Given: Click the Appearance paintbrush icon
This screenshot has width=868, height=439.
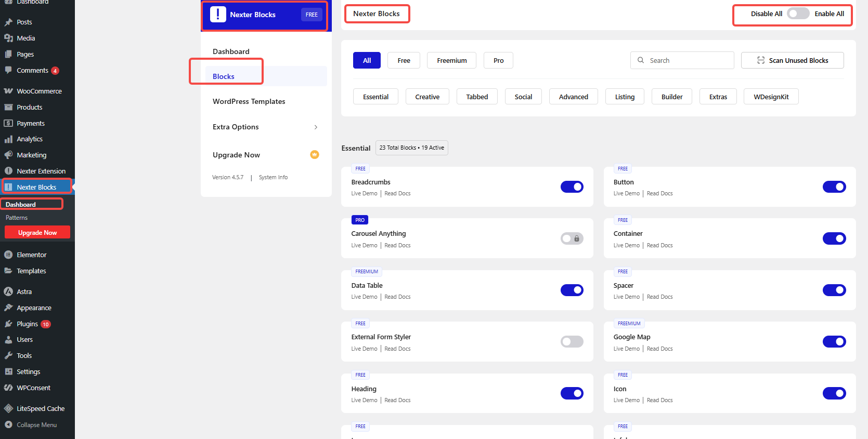Looking at the screenshot, I should click(8, 308).
